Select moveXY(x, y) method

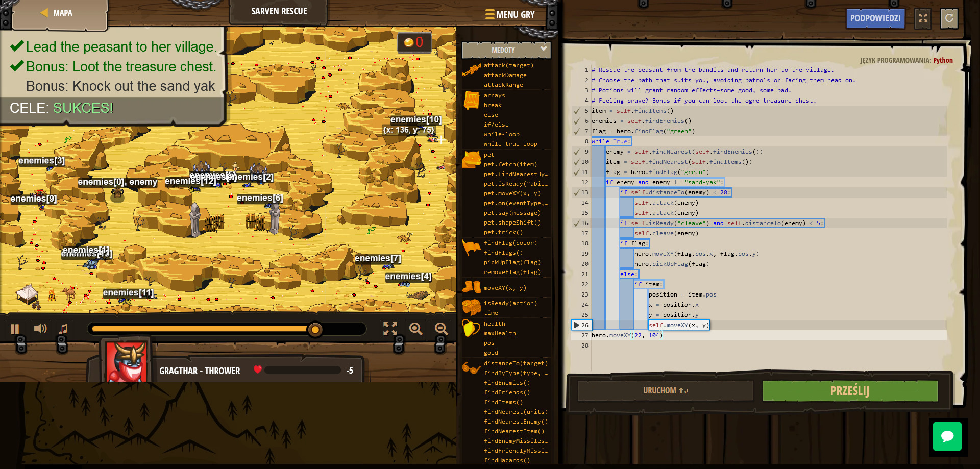pos(505,288)
